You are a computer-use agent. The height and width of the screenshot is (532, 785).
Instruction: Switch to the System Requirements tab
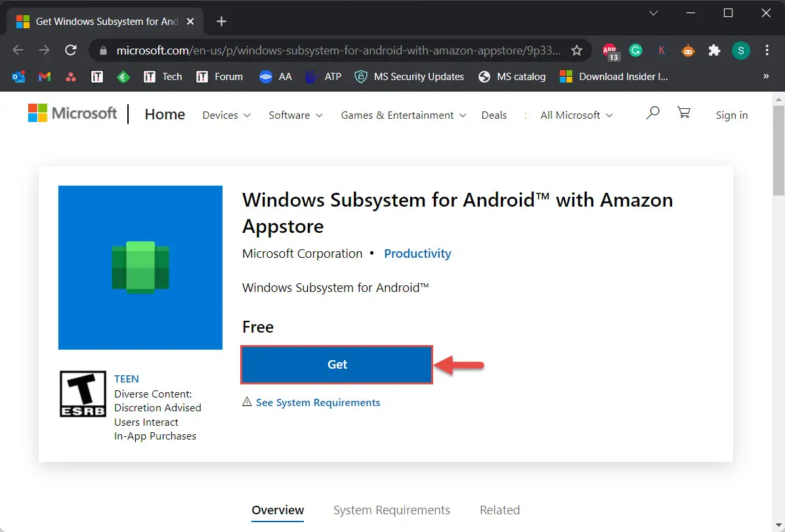(x=392, y=510)
